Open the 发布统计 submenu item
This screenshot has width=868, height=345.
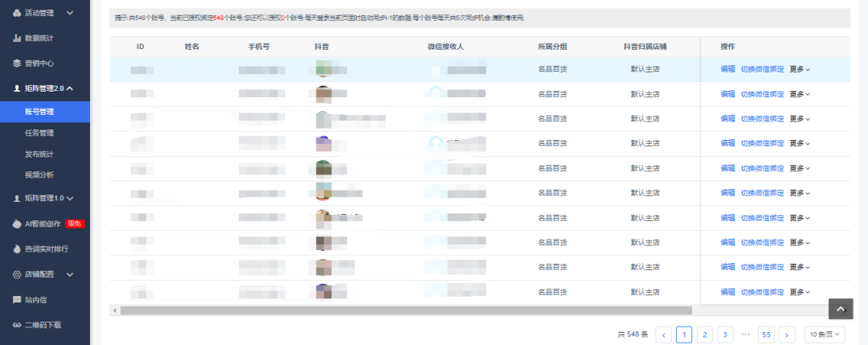[39, 154]
